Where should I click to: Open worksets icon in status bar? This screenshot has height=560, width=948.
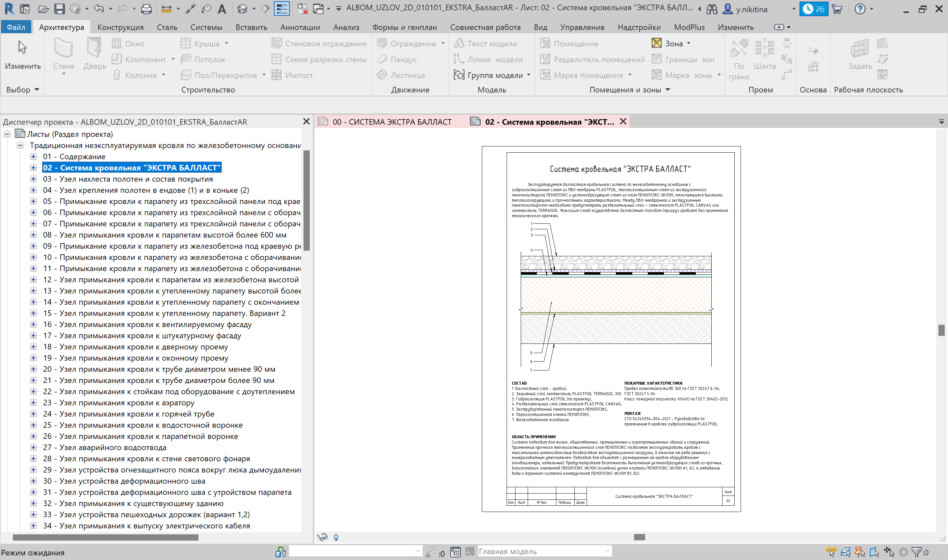point(280,552)
